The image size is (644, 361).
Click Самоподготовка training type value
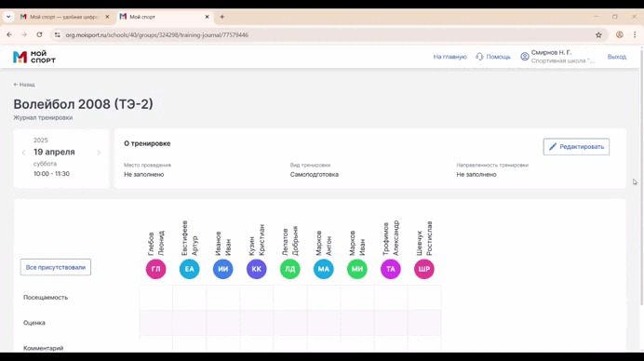pyautogui.click(x=315, y=175)
